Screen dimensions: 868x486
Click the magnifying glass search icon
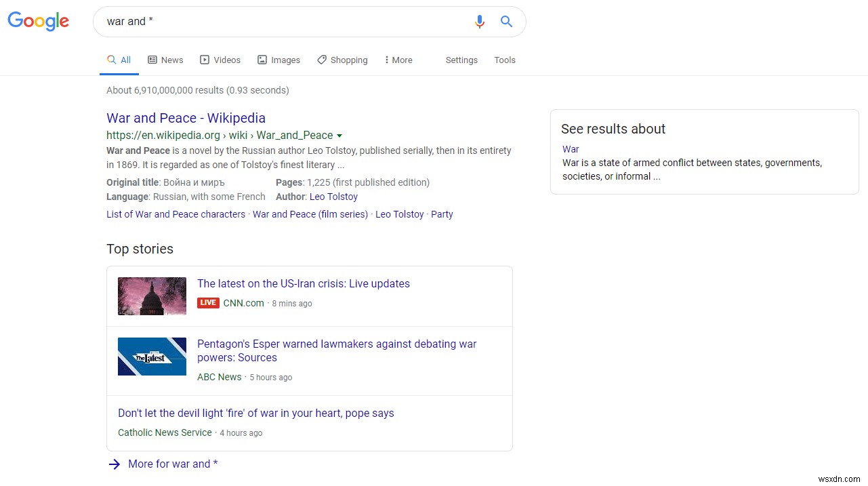506,21
